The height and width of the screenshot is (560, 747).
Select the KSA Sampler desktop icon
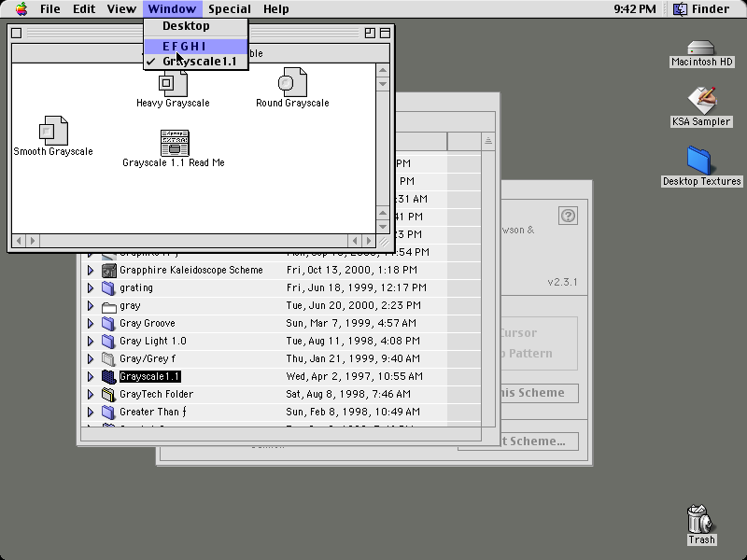pyautogui.click(x=701, y=101)
